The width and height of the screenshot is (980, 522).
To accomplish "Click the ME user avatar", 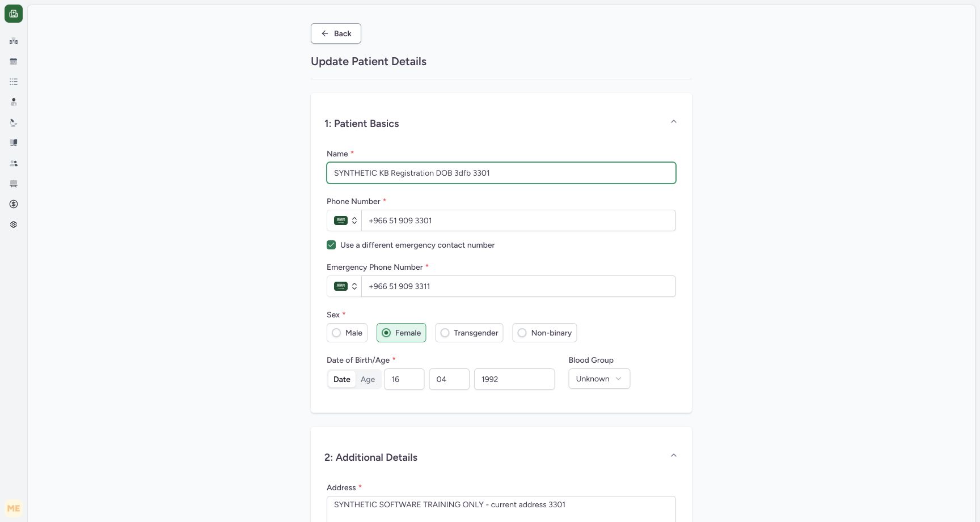I will 14,508.
